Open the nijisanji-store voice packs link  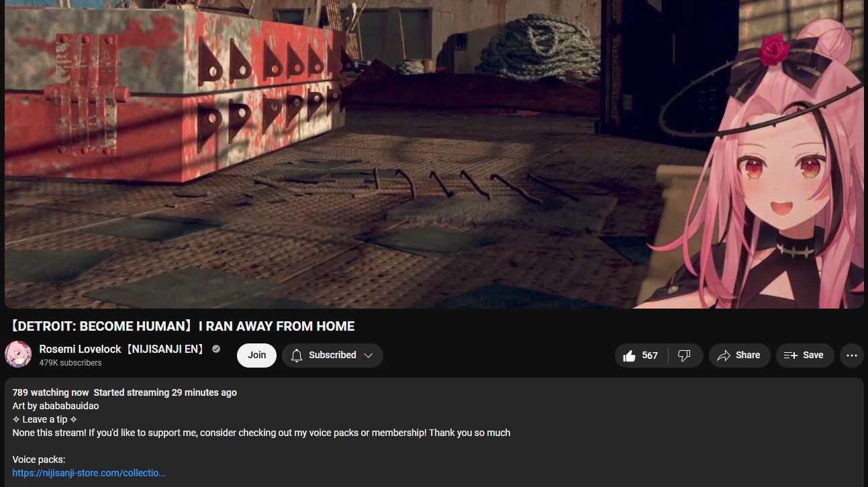[x=89, y=473]
